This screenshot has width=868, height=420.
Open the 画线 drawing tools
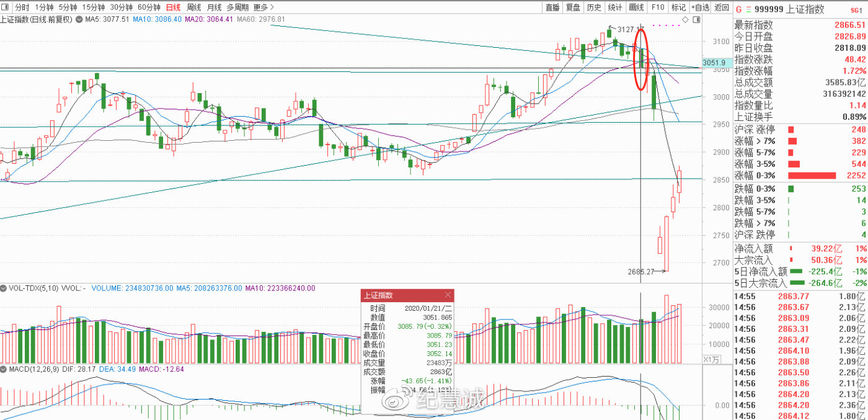click(637, 7)
